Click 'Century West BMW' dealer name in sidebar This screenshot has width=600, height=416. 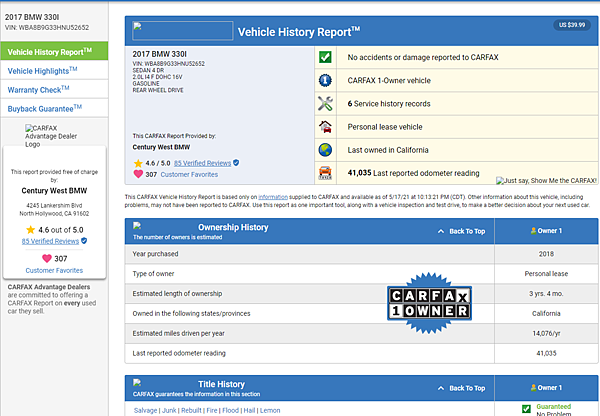[54, 191]
